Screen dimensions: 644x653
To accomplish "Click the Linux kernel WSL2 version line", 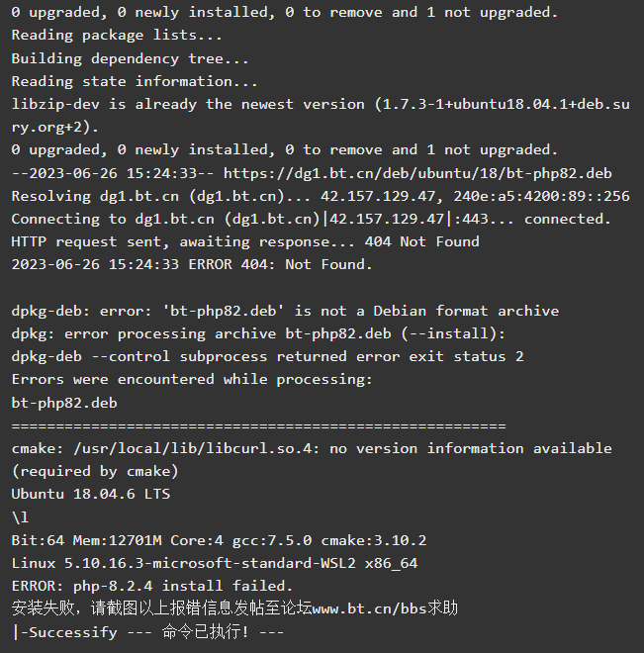I will [x=215, y=563].
